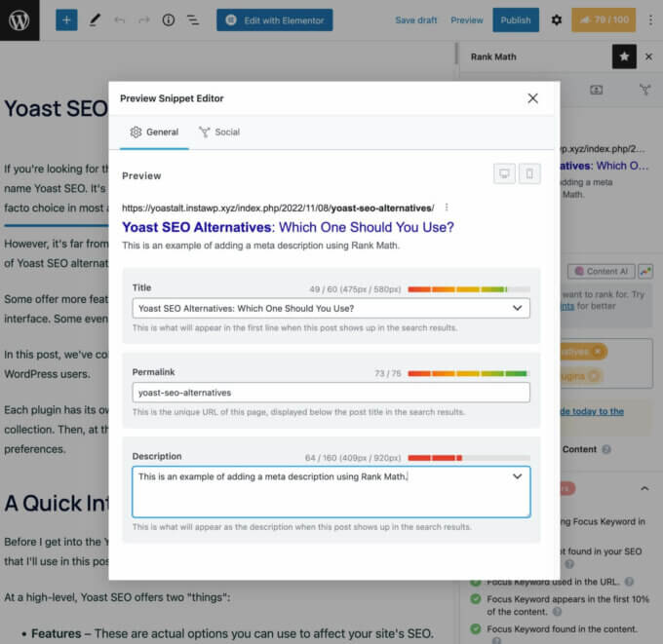Click the Title input field
This screenshot has width=663, height=644.
coord(331,308)
